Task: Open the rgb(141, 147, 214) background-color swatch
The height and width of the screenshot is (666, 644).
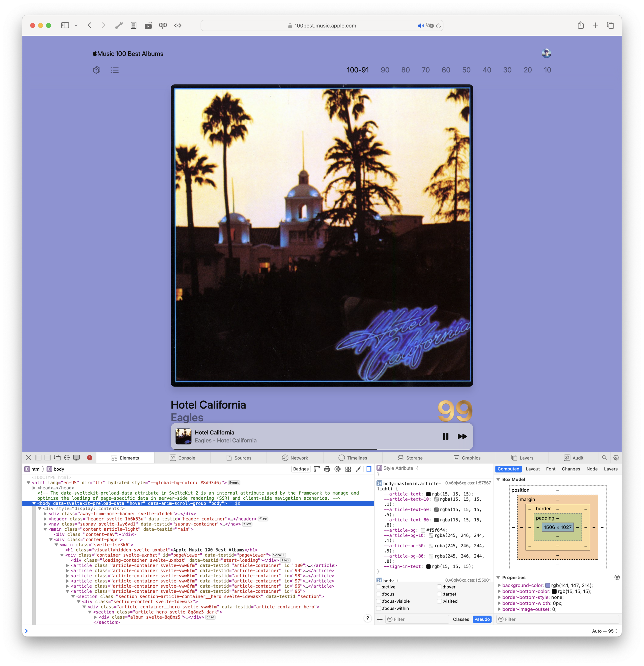Action: (547, 585)
